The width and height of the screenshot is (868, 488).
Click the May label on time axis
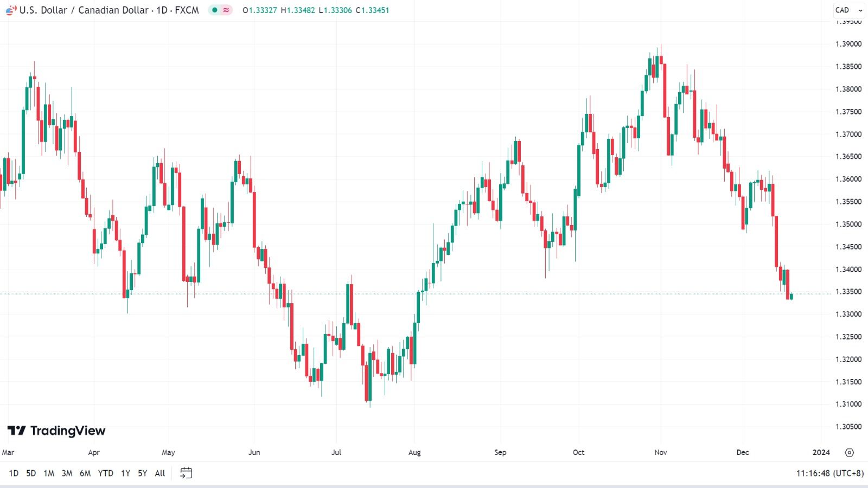point(168,452)
